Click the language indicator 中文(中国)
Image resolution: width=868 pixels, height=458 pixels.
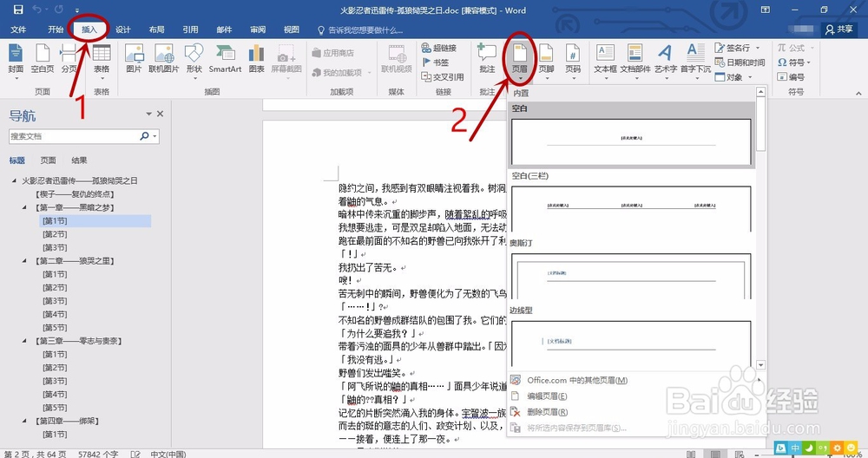[168, 454]
